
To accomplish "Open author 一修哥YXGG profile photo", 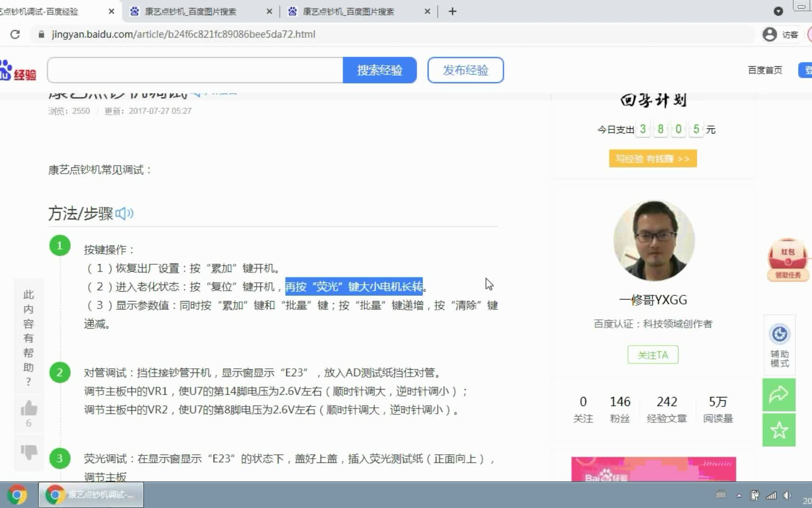I will coord(654,241).
